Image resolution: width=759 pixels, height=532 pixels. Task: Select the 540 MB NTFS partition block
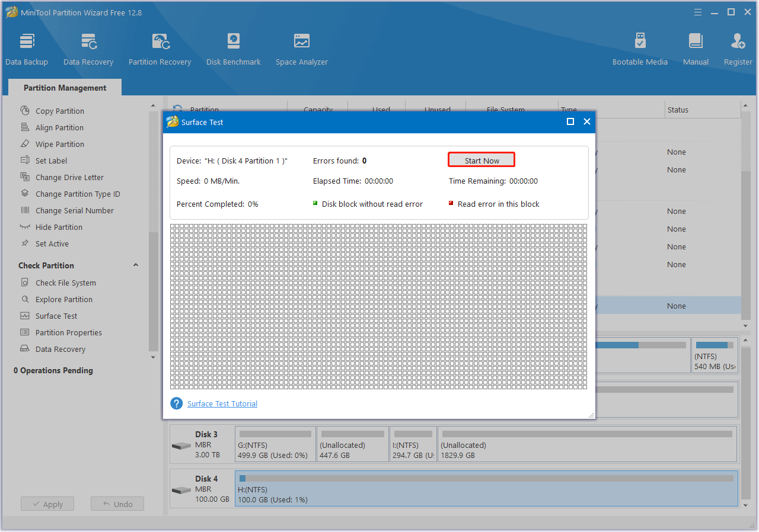click(x=715, y=355)
